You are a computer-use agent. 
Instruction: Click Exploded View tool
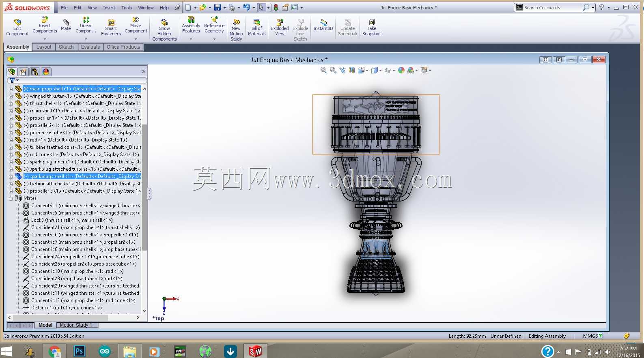[x=280, y=28]
